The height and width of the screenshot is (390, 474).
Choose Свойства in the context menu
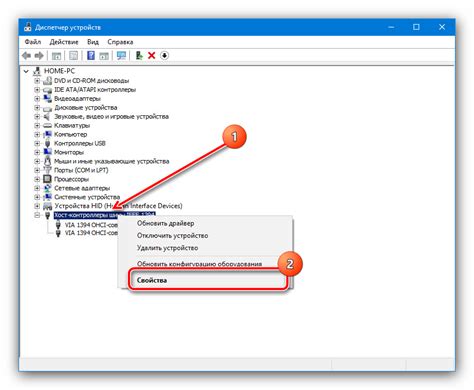click(152, 280)
